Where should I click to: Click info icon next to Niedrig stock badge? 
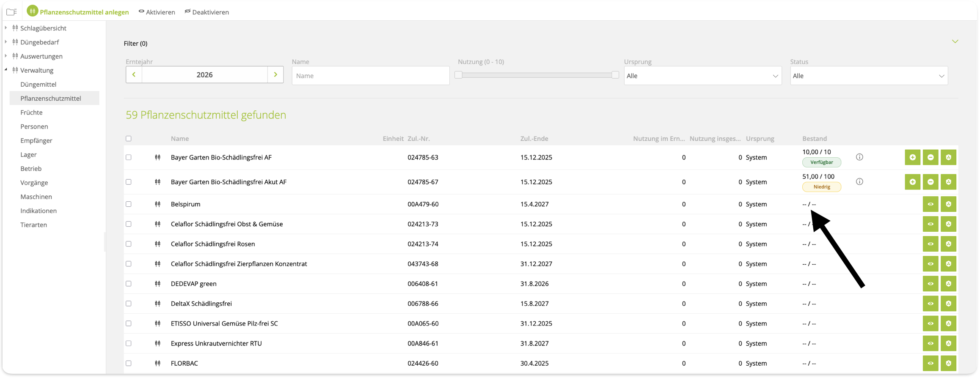click(x=859, y=182)
